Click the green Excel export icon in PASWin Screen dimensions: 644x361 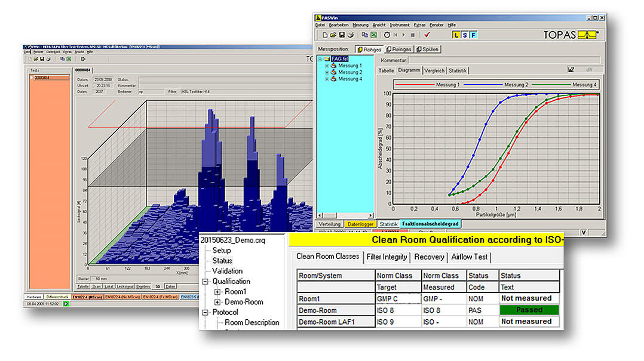point(373,35)
